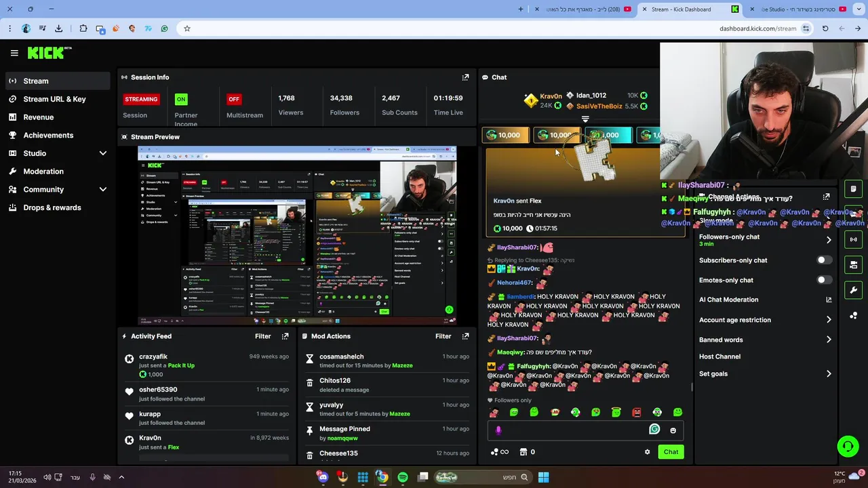Open the support headset bubble
Screen dimensions: 868x488
pyautogui.click(x=848, y=446)
